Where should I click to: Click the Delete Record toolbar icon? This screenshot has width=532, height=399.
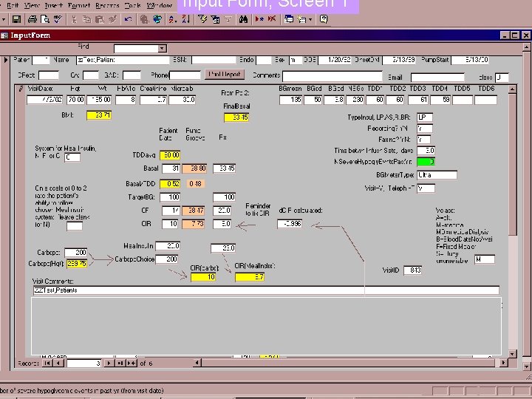[272, 19]
